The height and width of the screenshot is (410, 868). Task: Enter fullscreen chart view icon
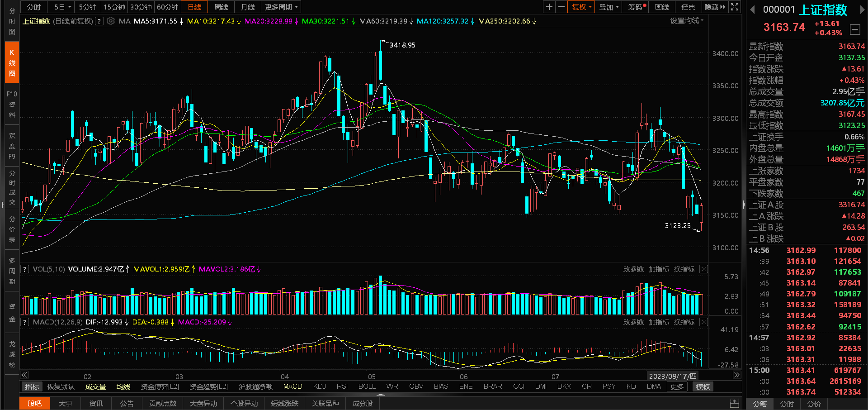pos(735,7)
